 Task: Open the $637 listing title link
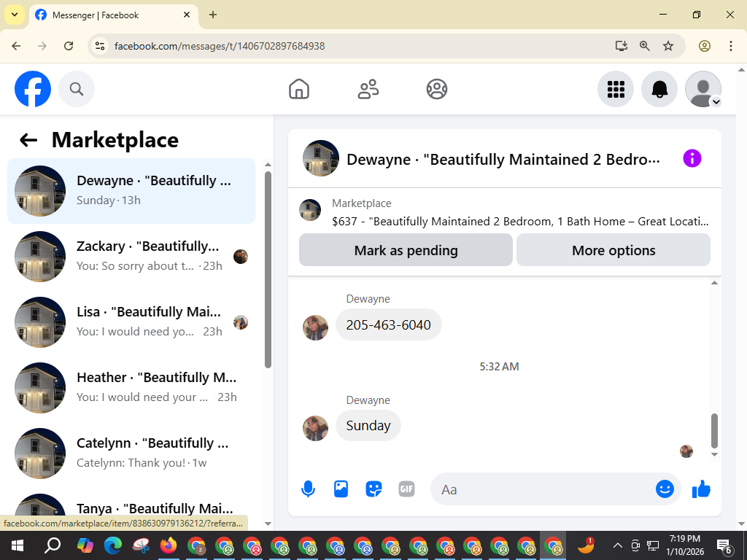(x=520, y=222)
